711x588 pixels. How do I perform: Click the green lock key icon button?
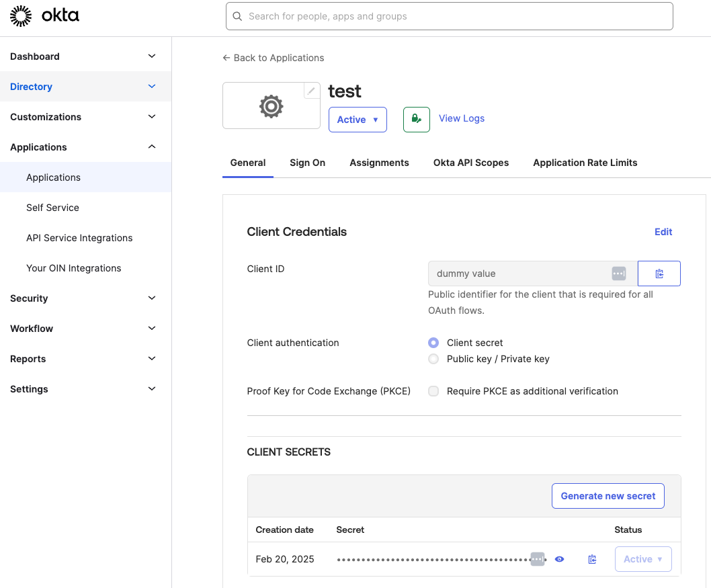[x=416, y=120]
